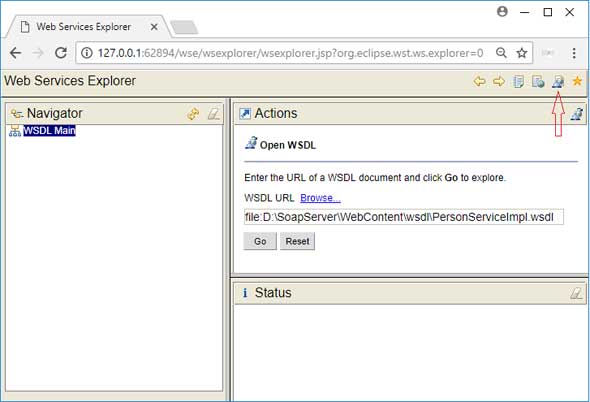Select WSDL Main tree node
The image size is (590, 402).
pos(49,131)
